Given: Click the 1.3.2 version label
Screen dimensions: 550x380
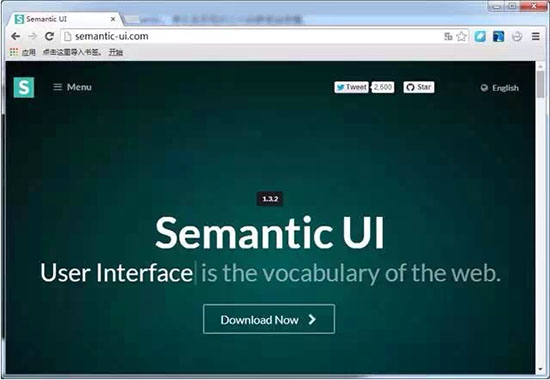Looking at the screenshot, I should coord(270,199).
